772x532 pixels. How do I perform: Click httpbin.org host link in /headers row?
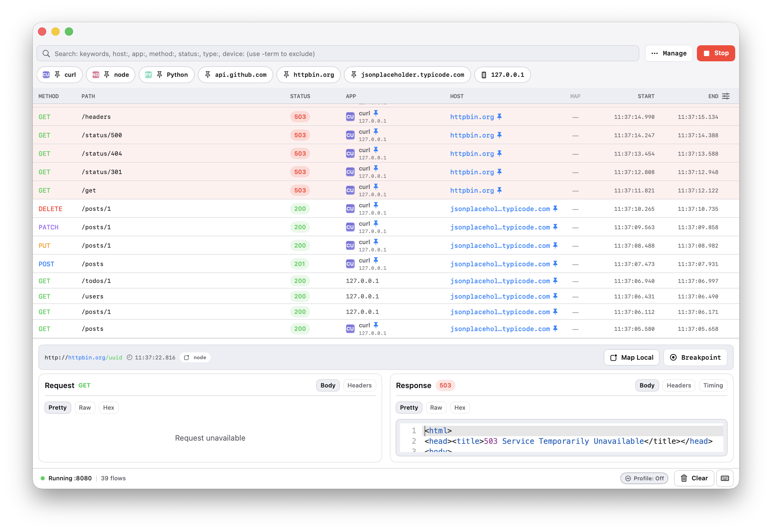(x=472, y=117)
